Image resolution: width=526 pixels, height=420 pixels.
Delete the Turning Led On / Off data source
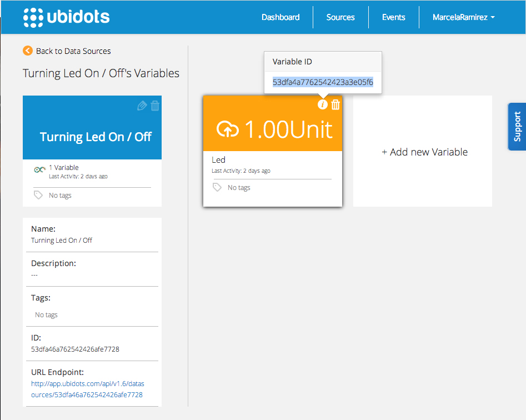click(x=155, y=106)
